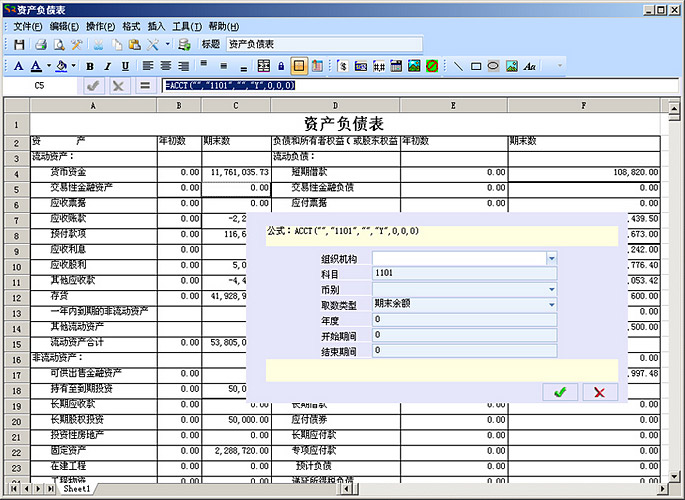This screenshot has height=500, width=685.
Task: Toggle Italic formatting
Action: [107, 66]
